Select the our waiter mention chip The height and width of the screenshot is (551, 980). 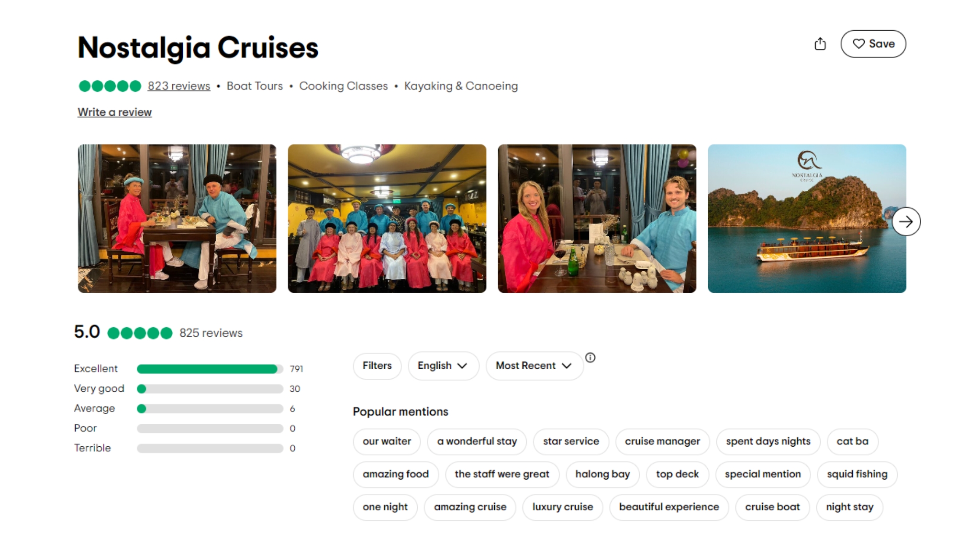pyautogui.click(x=387, y=441)
